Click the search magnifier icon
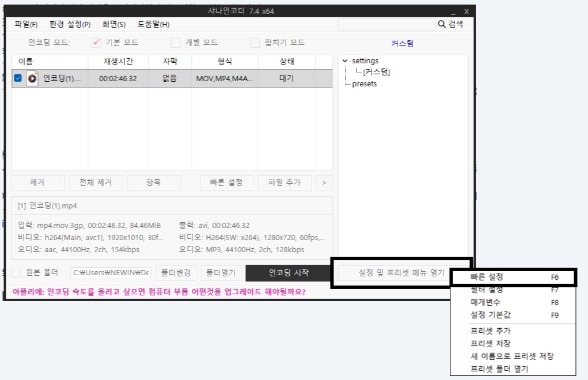Screen dimensions: 588x380 [x=442, y=24]
